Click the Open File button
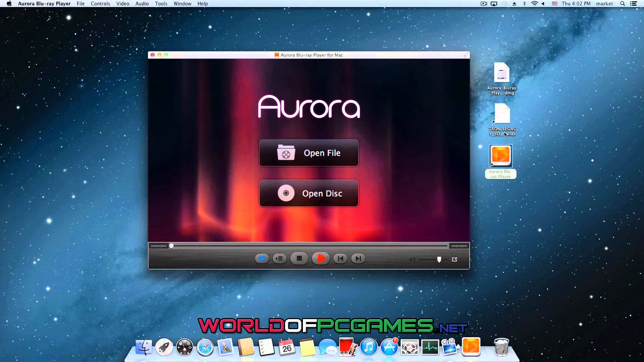The width and height of the screenshot is (644, 362). point(309,153)
